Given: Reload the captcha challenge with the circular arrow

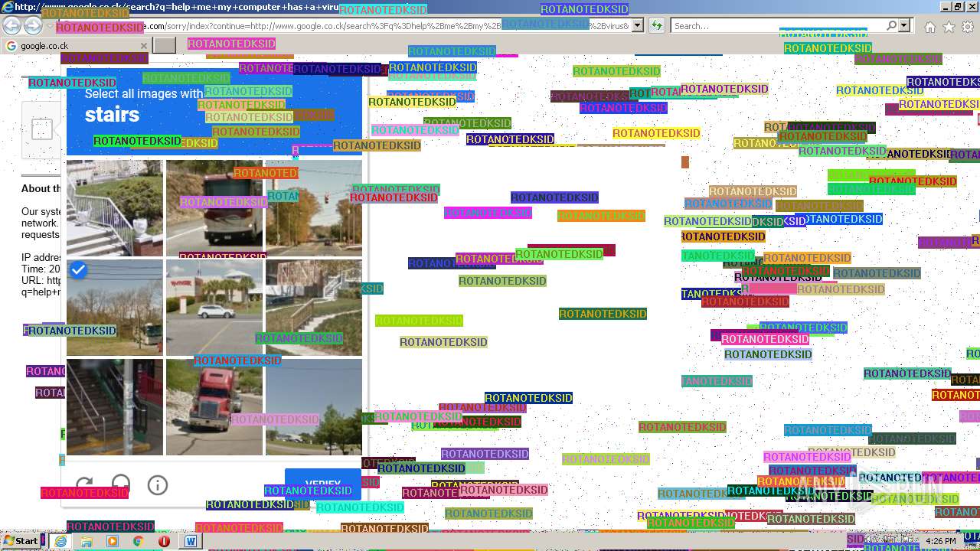Looking at the screenshot, I should point(84,484).
